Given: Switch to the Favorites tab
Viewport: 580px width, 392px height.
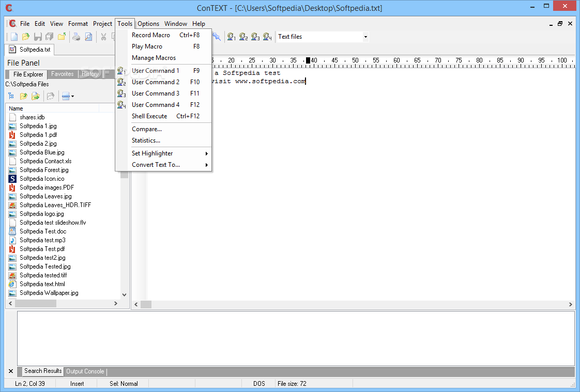Looking at the screenshot, I should [63, 74].
